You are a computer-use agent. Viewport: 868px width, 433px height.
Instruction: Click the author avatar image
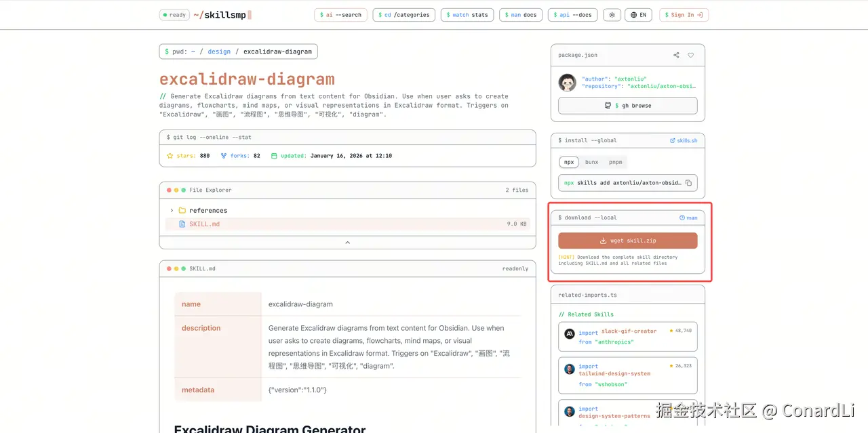click(567, 83)
